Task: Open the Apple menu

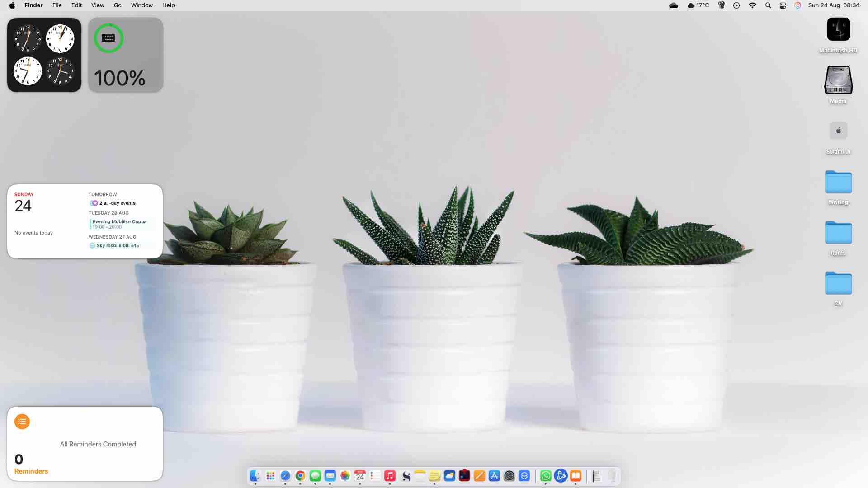Action: point(12,5)
